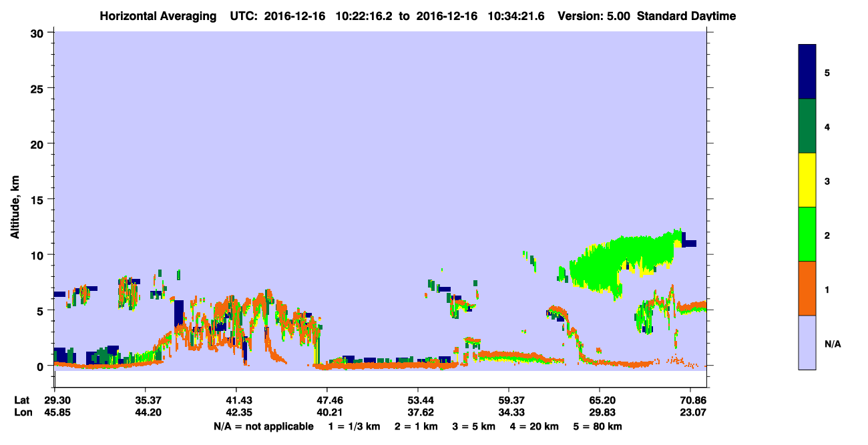Image resolution: width=868 pixels, height=445 pixels.
Task: Click the color bar label 'N/A'
Action: [x=832, y=344]
